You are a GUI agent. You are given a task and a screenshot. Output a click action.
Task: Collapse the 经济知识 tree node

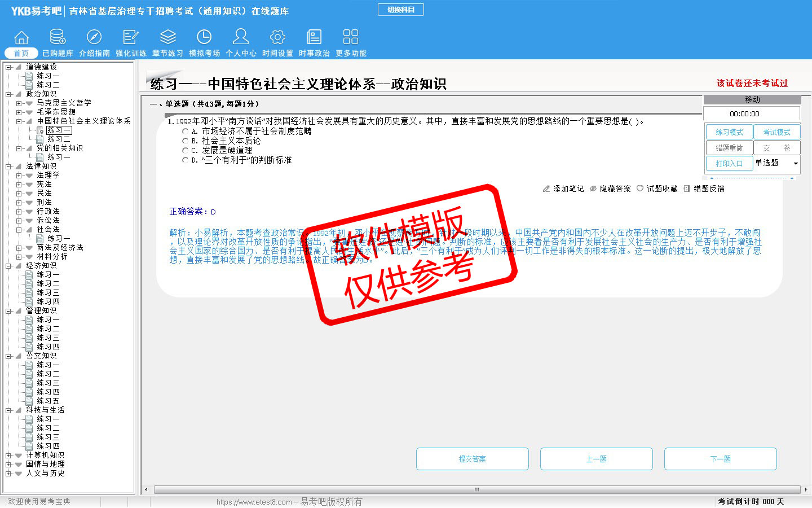(8, 266)
